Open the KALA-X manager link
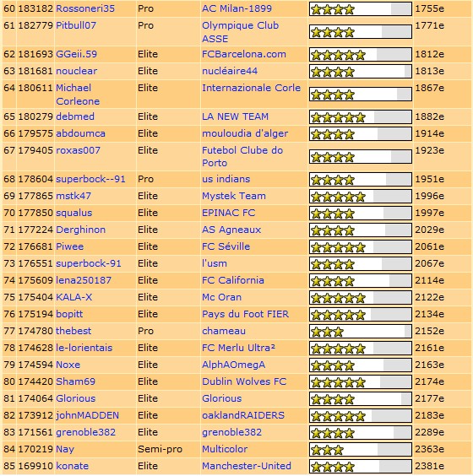The height and width of the screenshot is (476, 473). pyautogui.click(x=73, y=297)
